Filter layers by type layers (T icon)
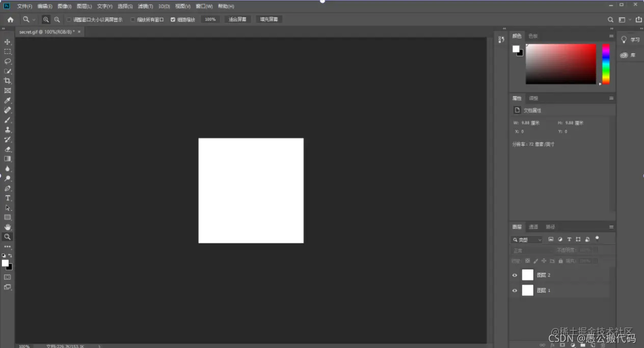Image resolution: width=644 pixels, height=348 pixels. click(569, 239)
